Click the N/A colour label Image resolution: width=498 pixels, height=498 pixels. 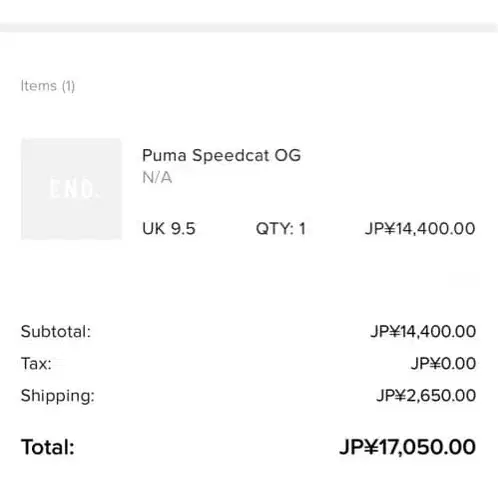157,178
